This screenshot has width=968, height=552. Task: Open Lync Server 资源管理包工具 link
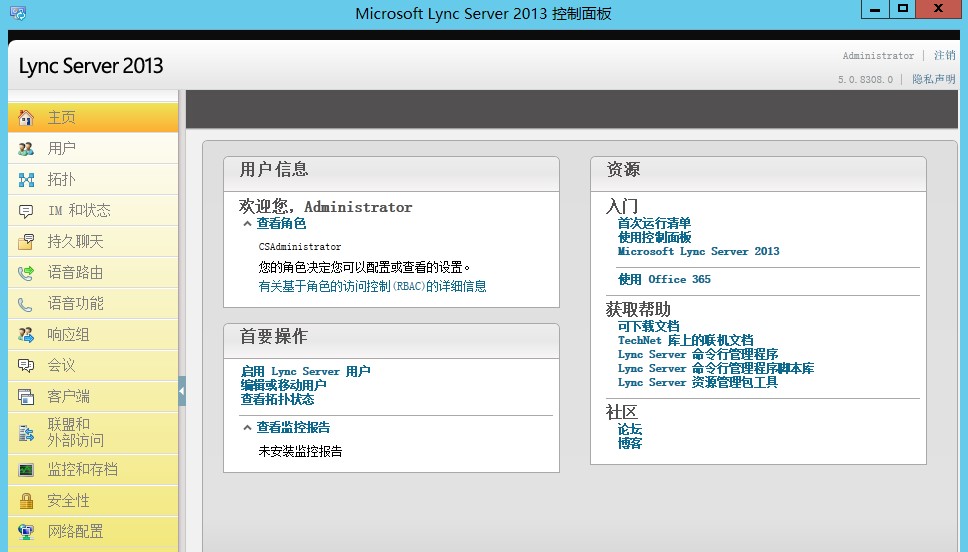[x=698, y=383]
